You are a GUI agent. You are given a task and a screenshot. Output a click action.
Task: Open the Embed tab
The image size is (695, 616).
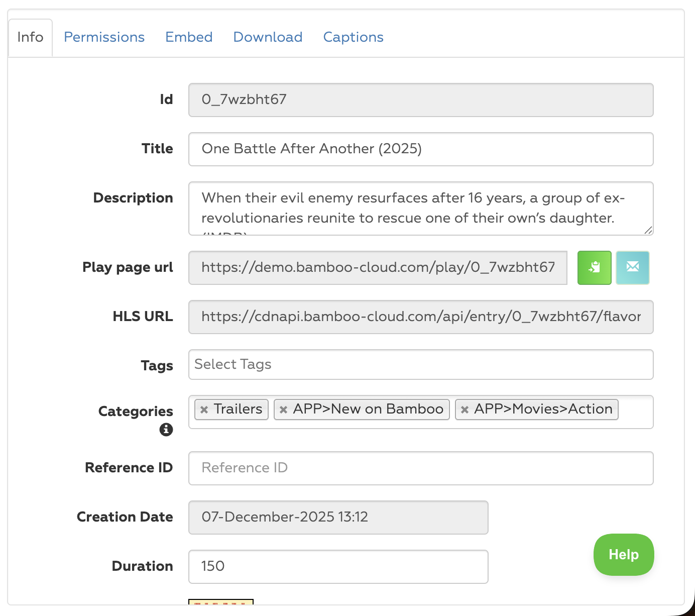coord(189,37)
